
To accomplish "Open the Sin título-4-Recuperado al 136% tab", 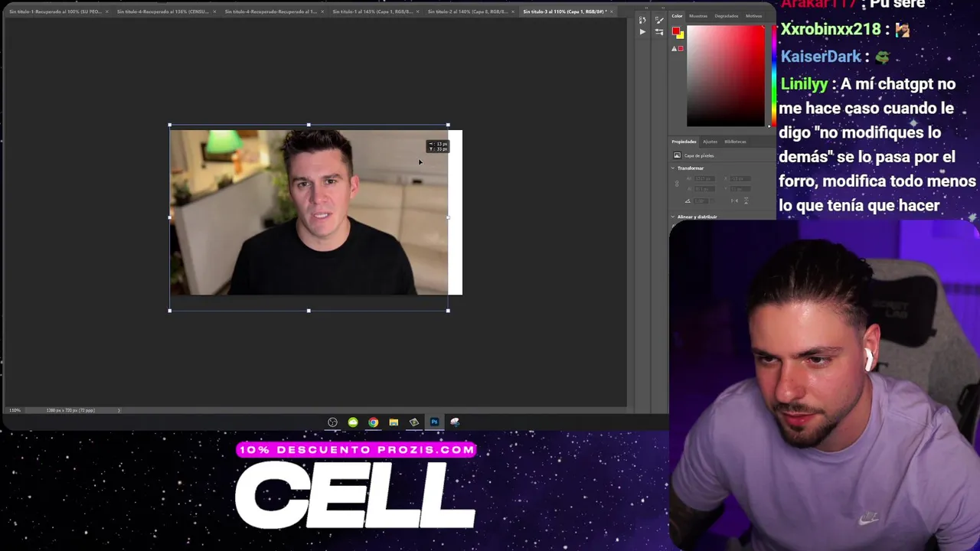I will 163,11.
